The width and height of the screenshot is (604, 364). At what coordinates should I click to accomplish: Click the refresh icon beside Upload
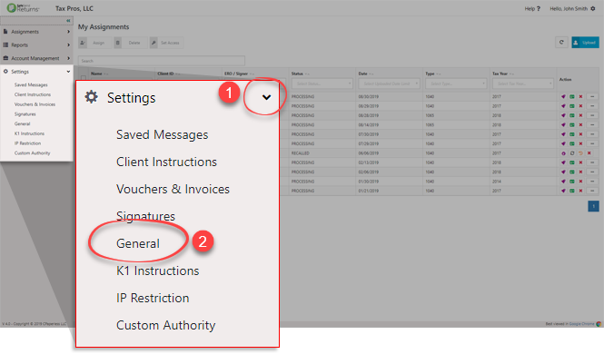[562, 42]
